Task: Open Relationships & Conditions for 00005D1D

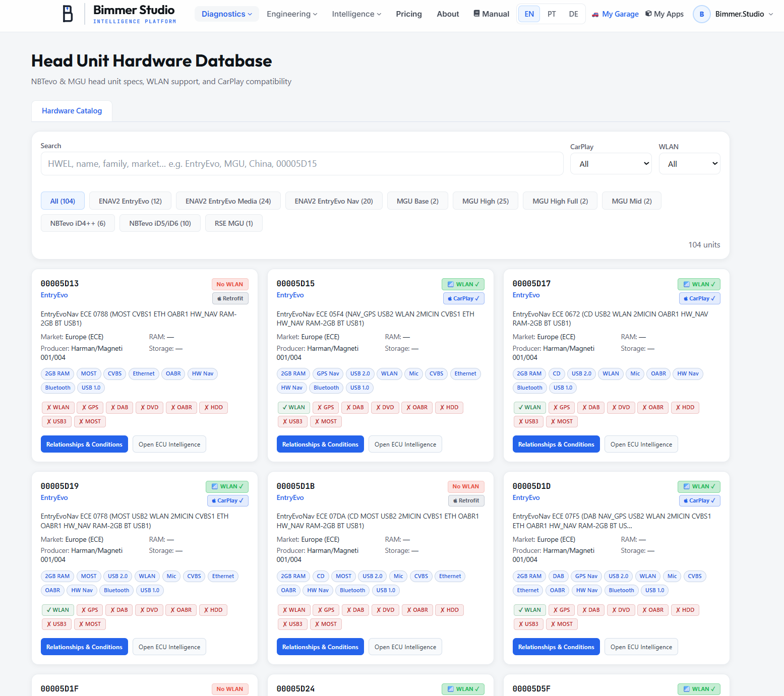Action: point(556,647)
